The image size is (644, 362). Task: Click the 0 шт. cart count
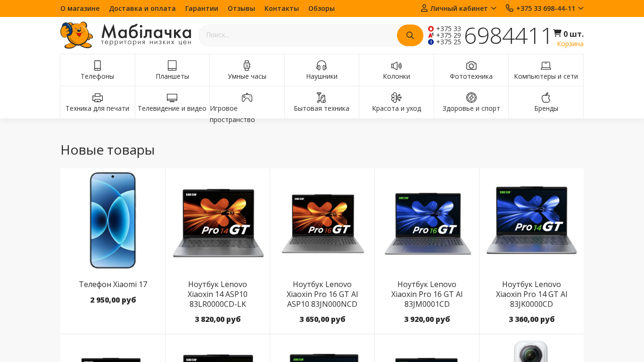tap(573, 34)
